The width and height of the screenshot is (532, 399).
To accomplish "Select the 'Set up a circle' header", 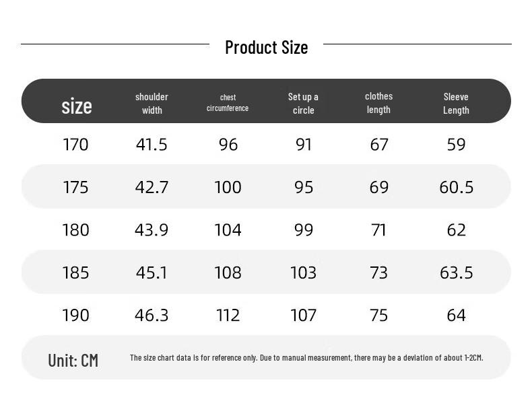I will (303, 103).
